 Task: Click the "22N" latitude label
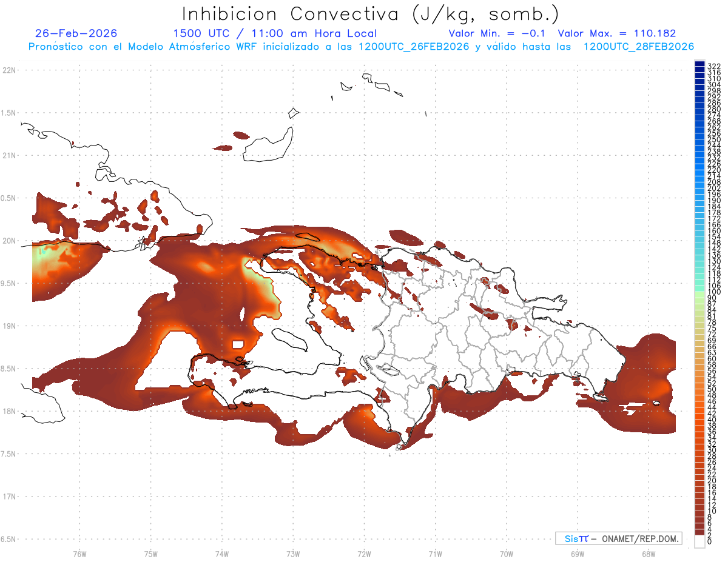pos(10,70)
